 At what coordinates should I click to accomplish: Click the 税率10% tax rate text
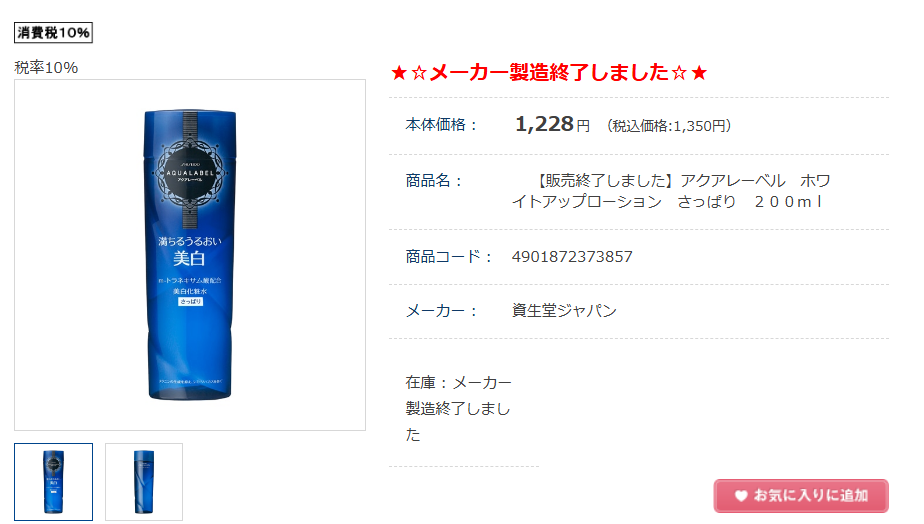pos(46,68)
